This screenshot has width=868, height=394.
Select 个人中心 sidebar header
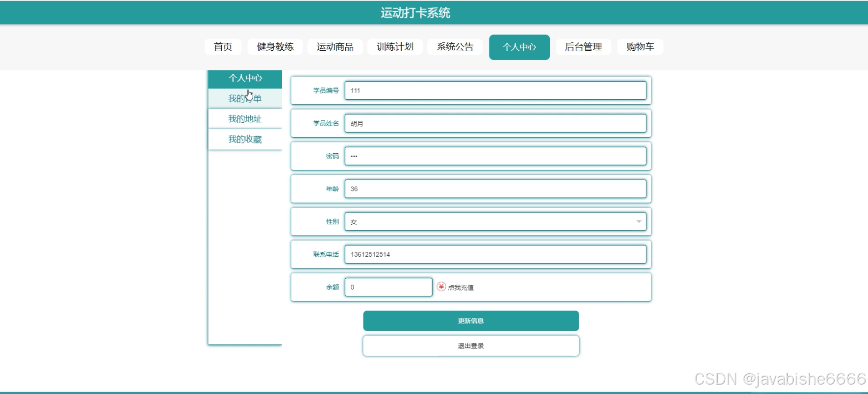(245, 79)
